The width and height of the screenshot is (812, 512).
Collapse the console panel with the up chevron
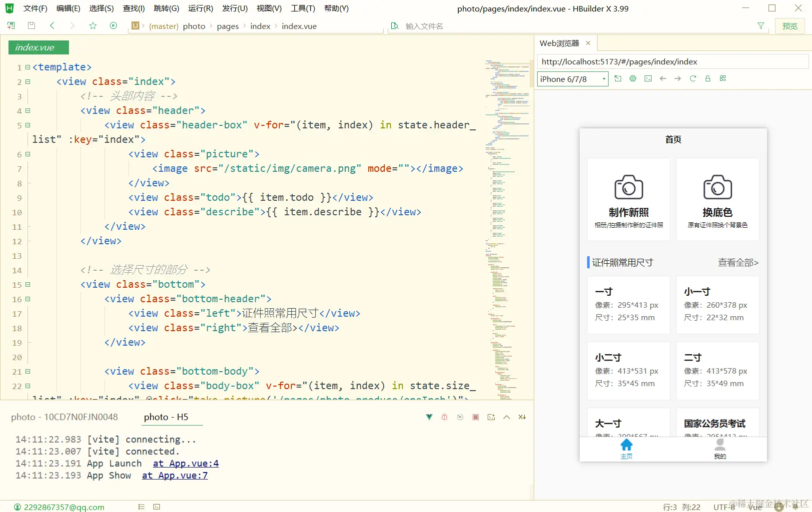pos(507,417)
